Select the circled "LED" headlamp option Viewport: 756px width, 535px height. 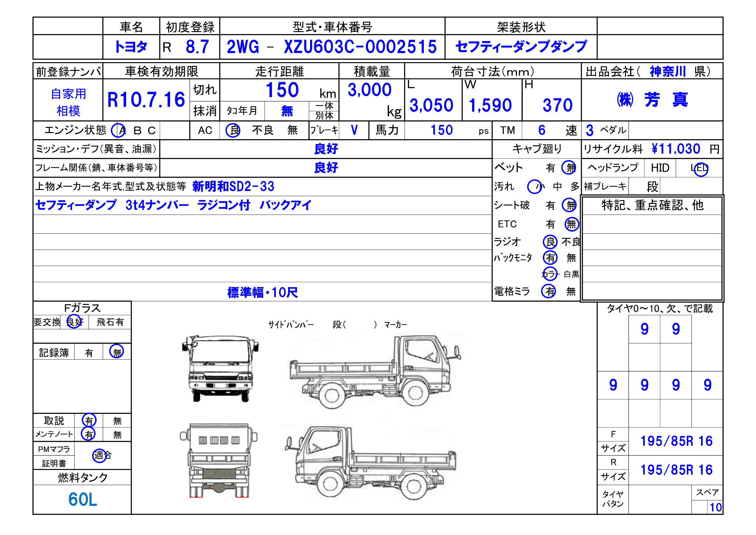tap(701, 169)
